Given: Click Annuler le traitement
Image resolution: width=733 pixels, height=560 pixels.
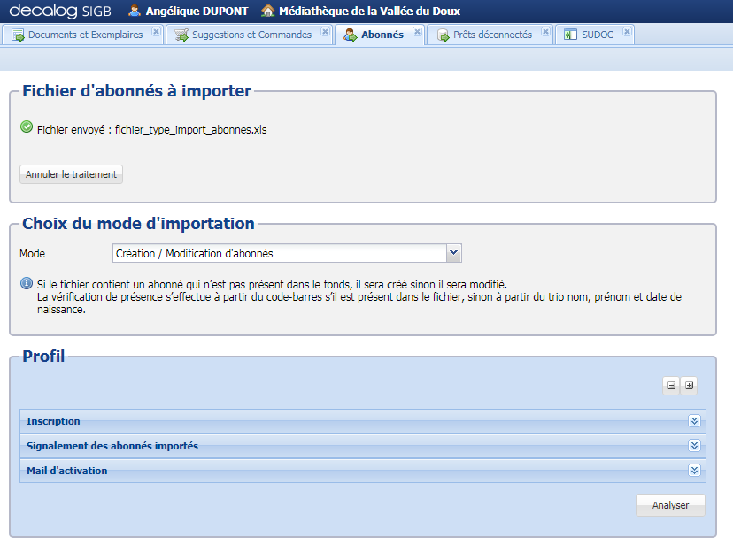Looking at the screenshot, I should (x=71, y=173).
